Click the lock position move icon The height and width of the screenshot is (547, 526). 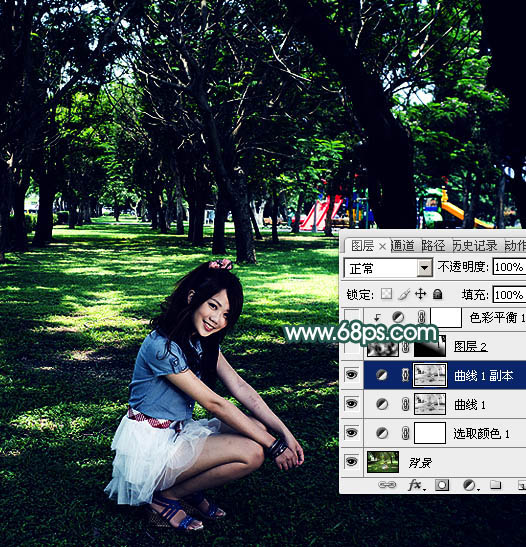(421, 294)
